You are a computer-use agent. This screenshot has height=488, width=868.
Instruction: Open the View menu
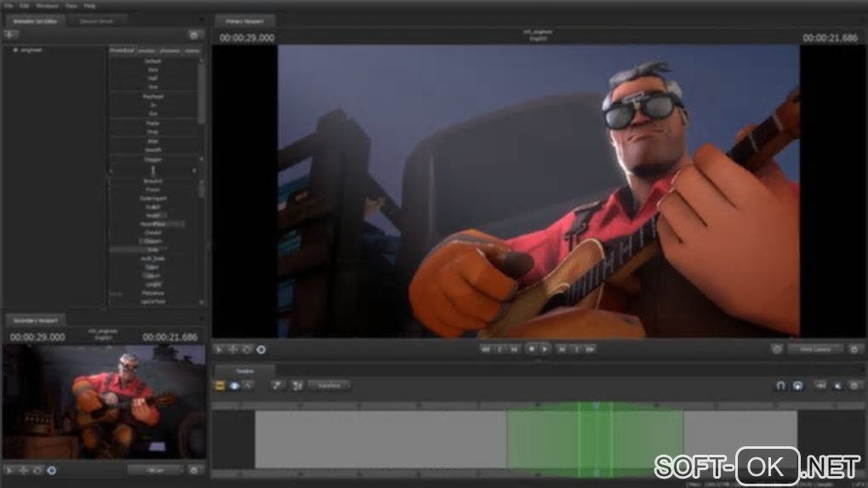click(x=71, y=6)
